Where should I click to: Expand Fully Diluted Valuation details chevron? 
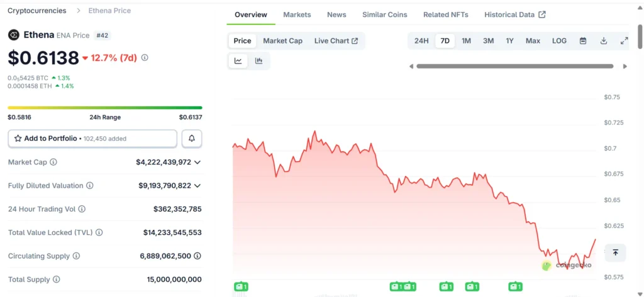click(197, 185)
